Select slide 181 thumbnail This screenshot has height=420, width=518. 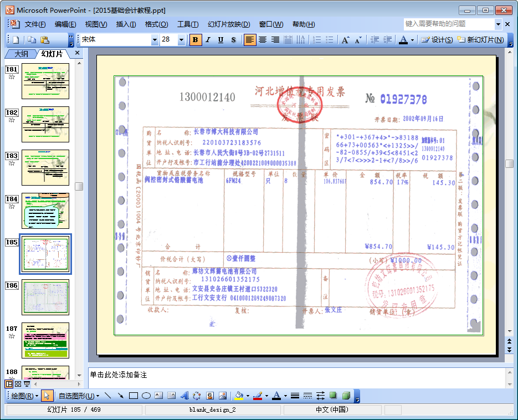click(x=45, y=81)
